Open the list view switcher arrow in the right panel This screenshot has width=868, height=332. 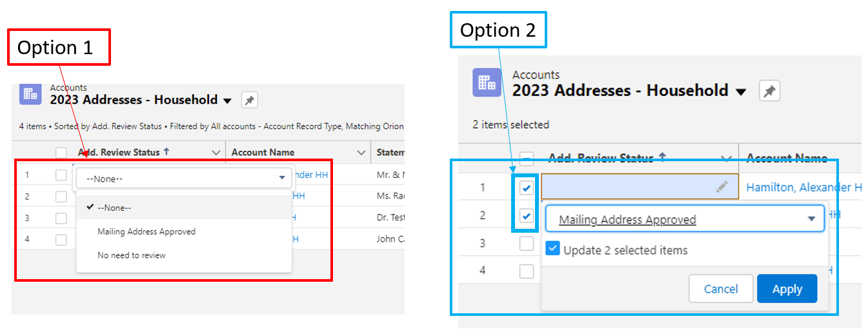point(741,92)
